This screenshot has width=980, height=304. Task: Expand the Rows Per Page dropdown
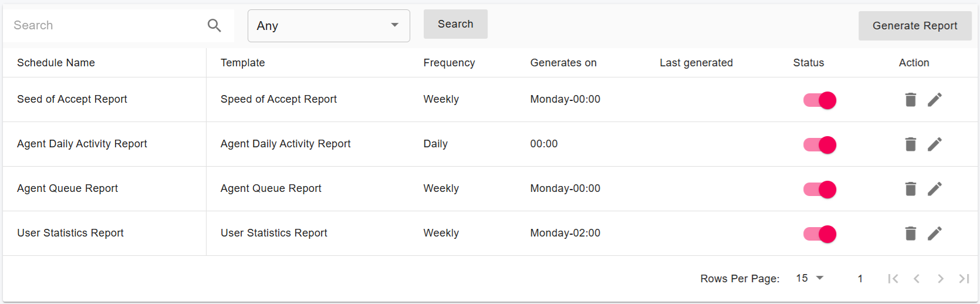pyautogui.click(x=810, y=278)
